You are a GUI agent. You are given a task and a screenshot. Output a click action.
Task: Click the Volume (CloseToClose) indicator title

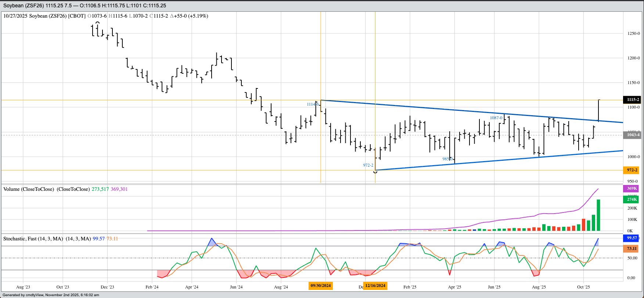[x=46, y=189]
